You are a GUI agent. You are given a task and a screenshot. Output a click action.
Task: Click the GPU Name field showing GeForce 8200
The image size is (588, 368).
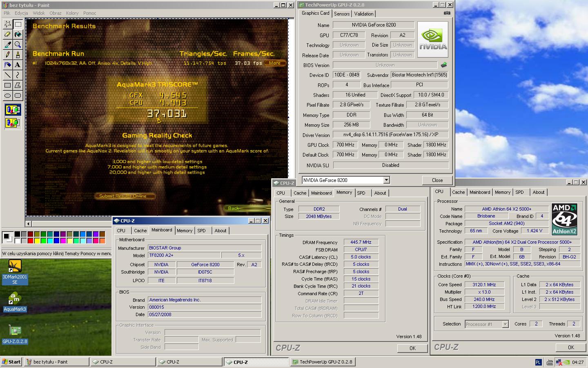[x=374, y=25]
